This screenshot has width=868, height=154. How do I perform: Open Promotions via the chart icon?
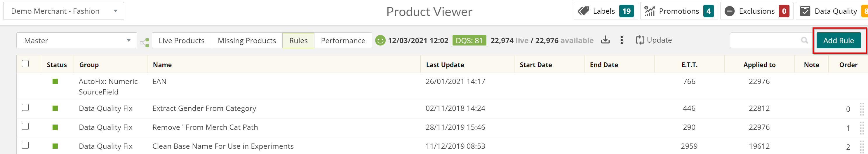(649, 11)
